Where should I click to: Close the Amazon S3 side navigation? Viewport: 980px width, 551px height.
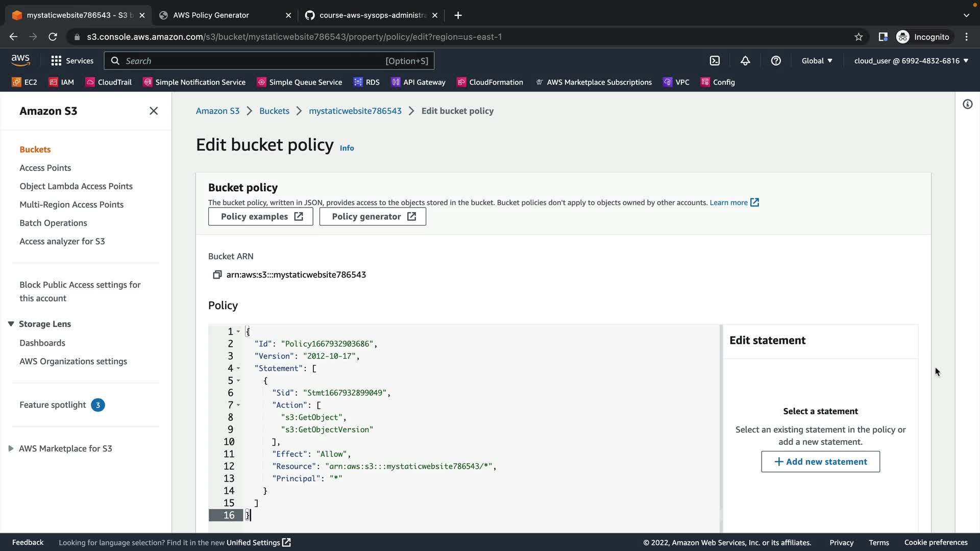(x=154, y=111)
